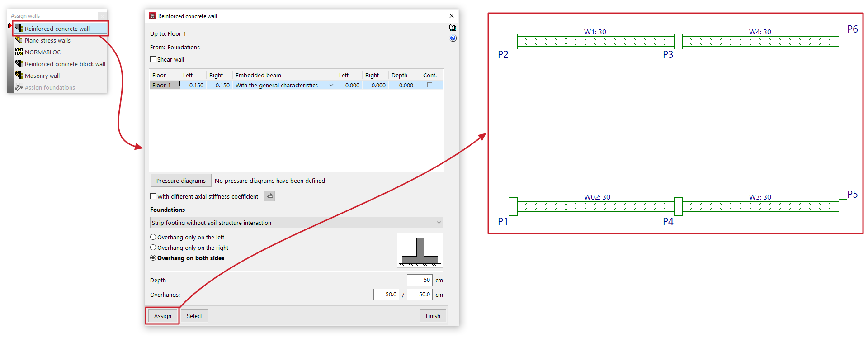The height and width of the screenshot is (343, 868).
Task: Click the column square above label P1
Action: tap(513, 206)
